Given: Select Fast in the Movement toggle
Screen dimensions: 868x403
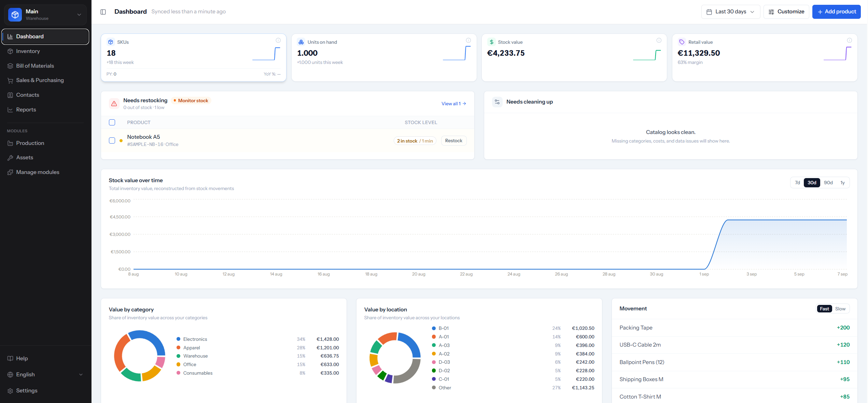Looking at the screenshot, I should [x=824, y=309].
